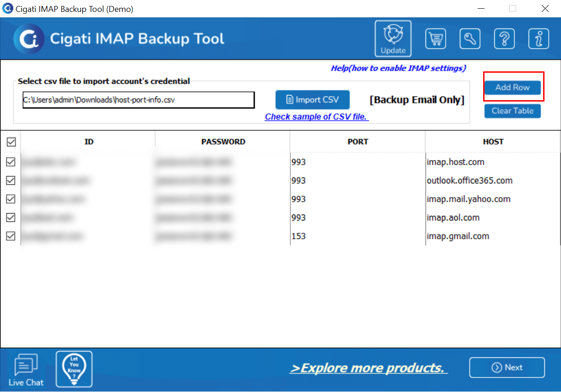Screen dimensions: 561x392
Task: Click the Update icon in header
Action: [x=393, y=39]
